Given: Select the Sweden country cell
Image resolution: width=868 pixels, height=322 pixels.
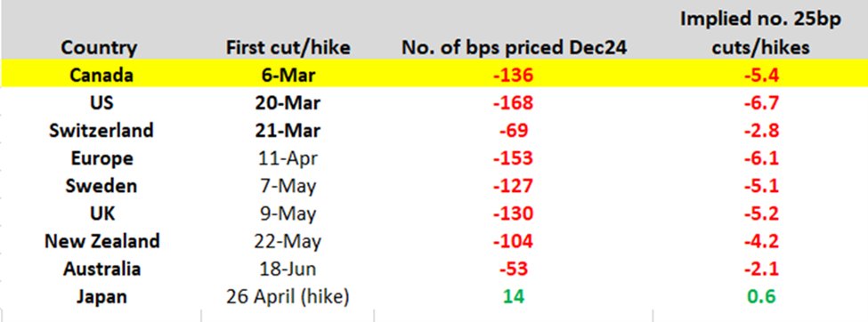Looking at the screenshot, I should 101,186.
